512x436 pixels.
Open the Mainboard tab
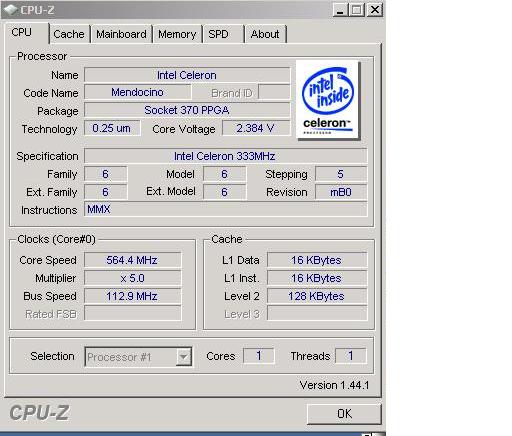[x=122, y=34]
